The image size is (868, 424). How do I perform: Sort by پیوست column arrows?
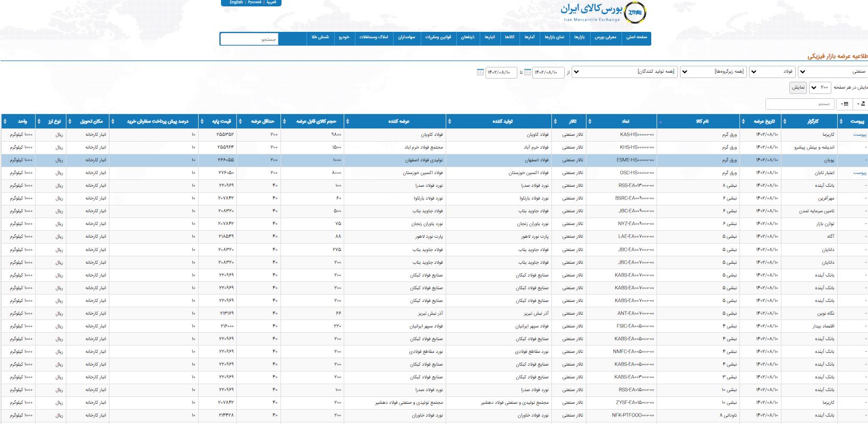pos(842,122)
